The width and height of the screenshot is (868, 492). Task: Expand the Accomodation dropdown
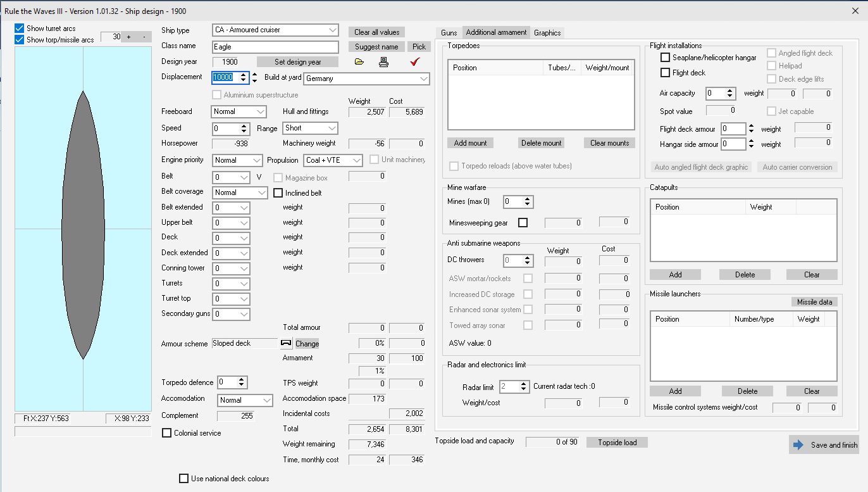[245, 400]
